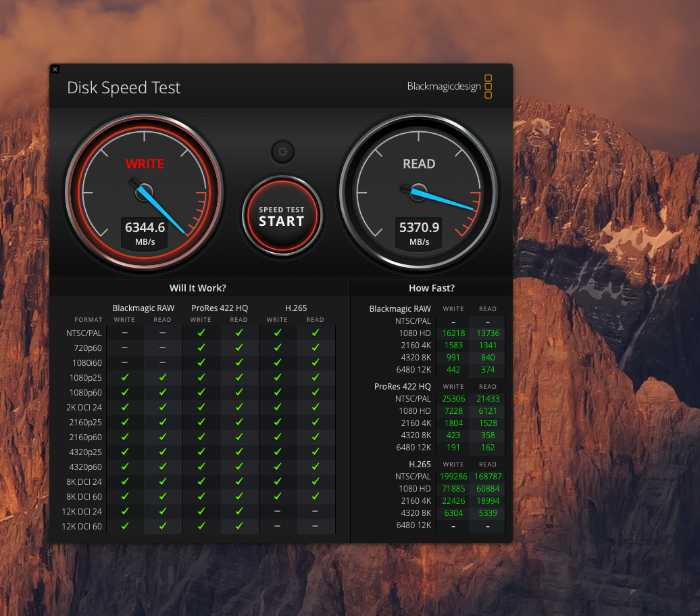700x616 pixels.
Task: Click the 4320p25 ProRes 422 HQ write checkmark
Action: 201,452
